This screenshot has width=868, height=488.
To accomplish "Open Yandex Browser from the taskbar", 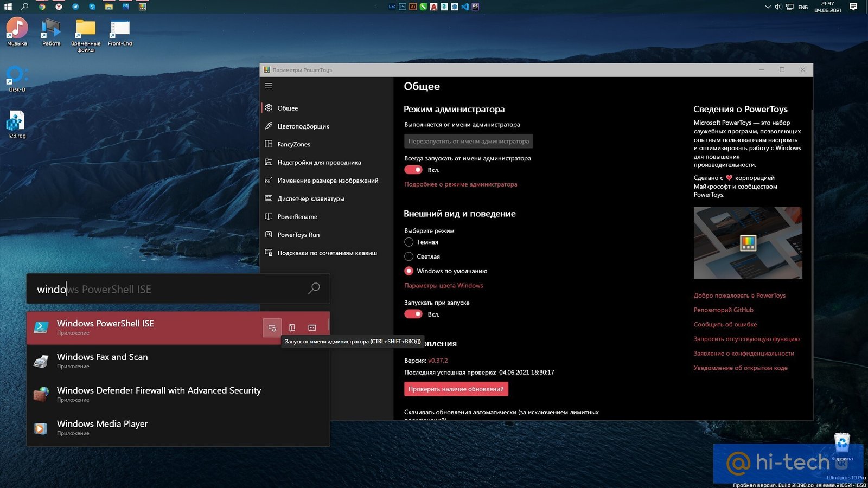I will pyautogui.click(x=59, y=7).
